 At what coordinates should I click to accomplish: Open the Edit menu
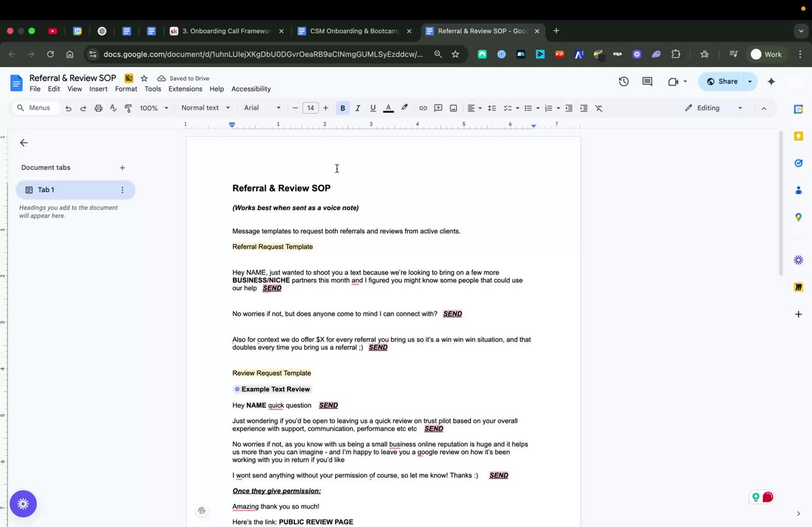pyautogui.click(x=54, y=89)
